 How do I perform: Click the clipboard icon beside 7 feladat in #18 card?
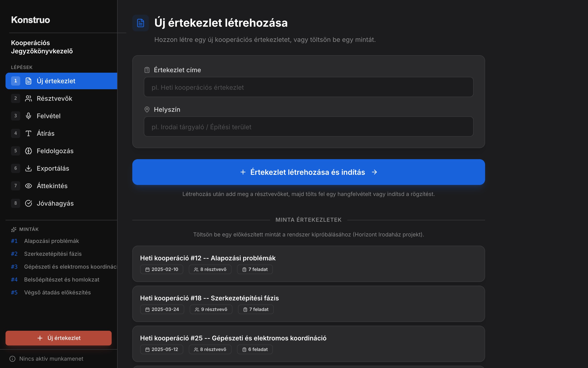coord(245,310)
